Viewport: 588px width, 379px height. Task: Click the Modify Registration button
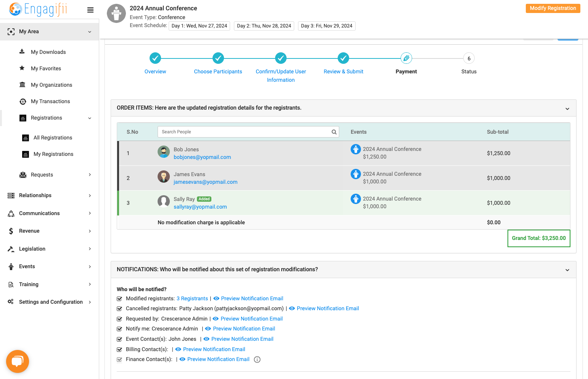coord(553,8)
